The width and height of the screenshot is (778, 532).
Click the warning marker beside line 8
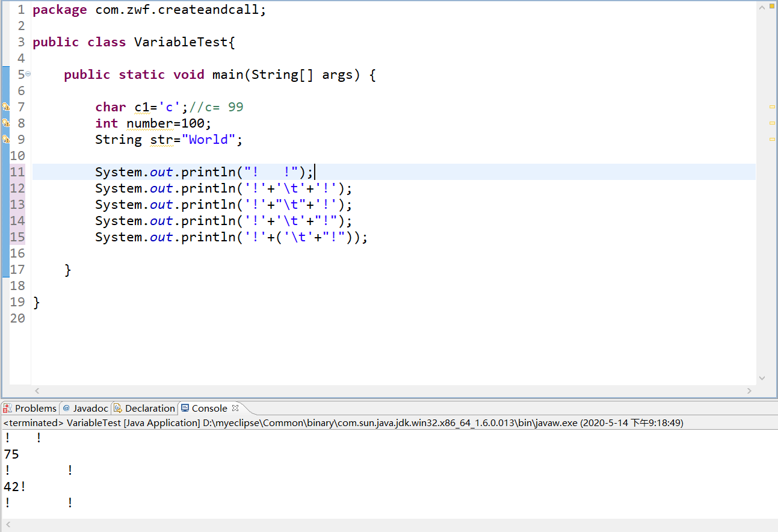(x=5, y=123)
